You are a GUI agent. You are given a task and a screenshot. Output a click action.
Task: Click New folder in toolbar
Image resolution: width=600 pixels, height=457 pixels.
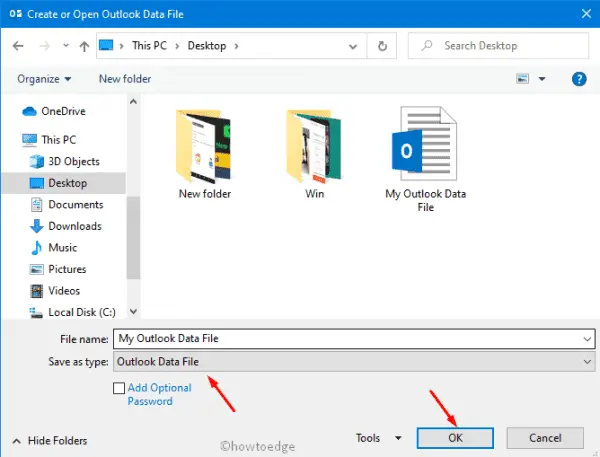click(x=126, y=79)
